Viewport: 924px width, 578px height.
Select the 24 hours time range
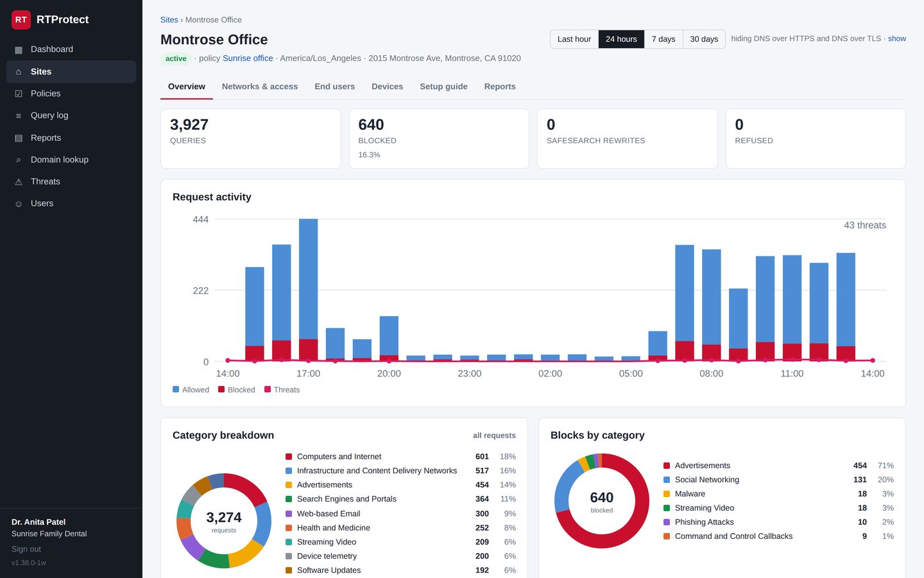click(x=621, y=39)
